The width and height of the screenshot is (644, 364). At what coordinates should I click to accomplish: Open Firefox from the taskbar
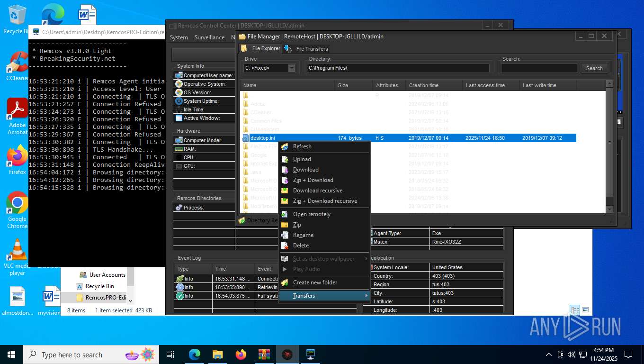point(241,355)
